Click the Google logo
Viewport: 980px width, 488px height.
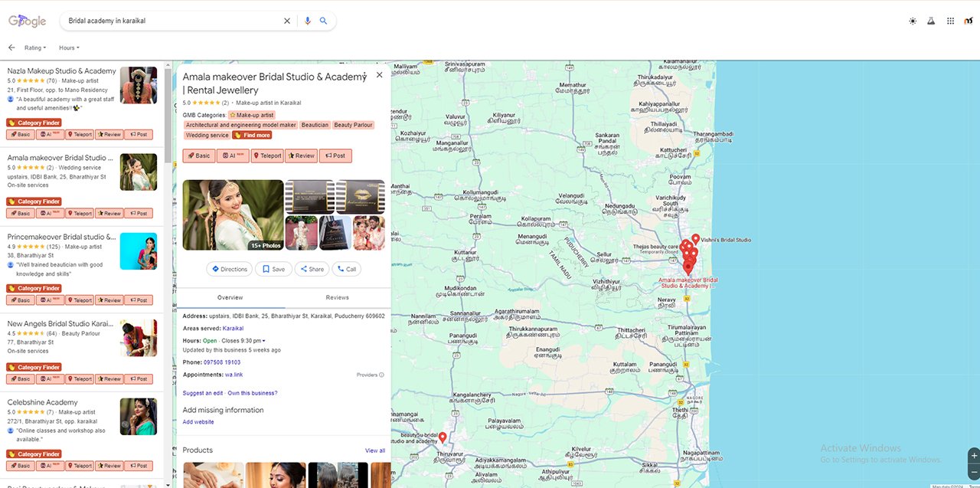click(28, 21)
